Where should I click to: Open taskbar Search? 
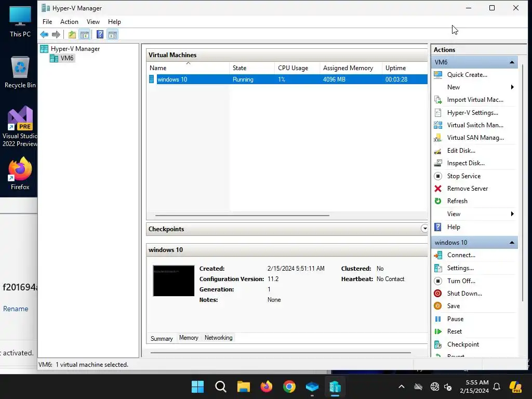220,387
